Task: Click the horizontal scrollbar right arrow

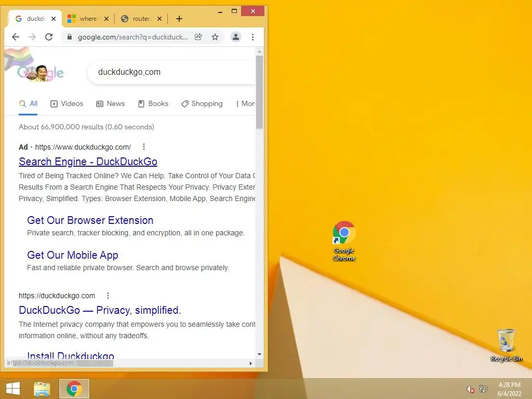Action: pyautogui.click(x=251, y=363)
